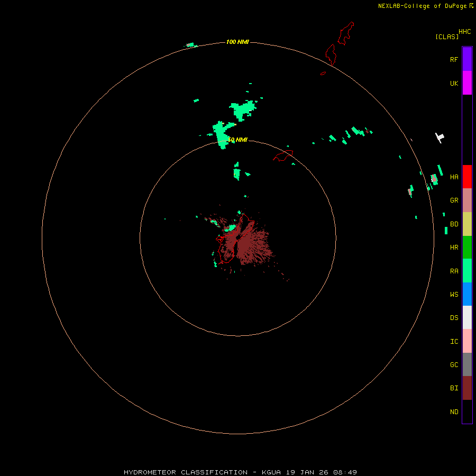Click the 100 NMI range ring label
Viewport: 476px width, 476px height.
(x=237, y=42)
